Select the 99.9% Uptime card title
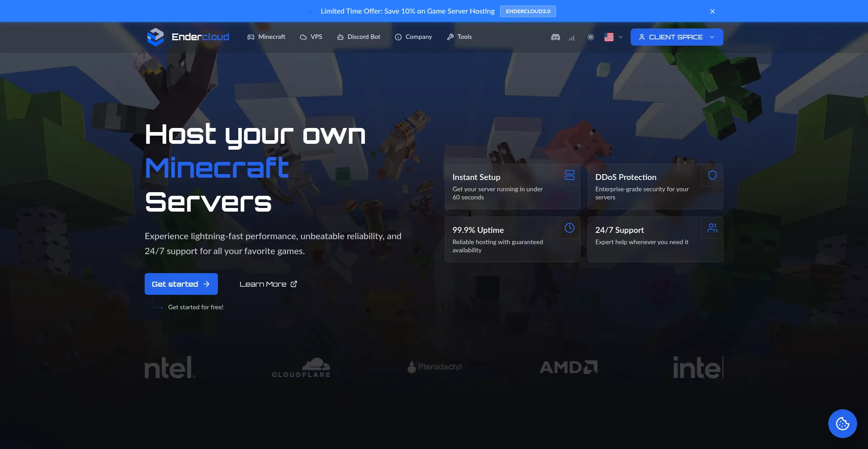The image size is (868, 449). click(478, 230)
